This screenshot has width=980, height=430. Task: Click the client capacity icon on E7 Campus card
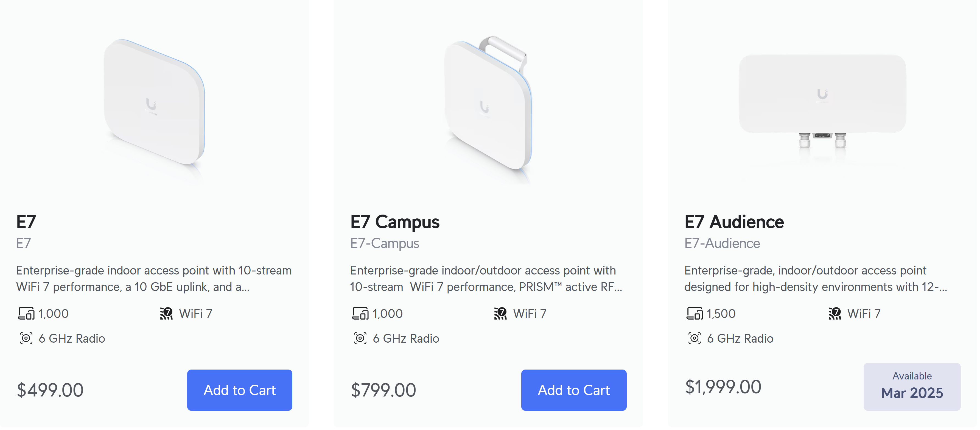[x=360, y=314]
